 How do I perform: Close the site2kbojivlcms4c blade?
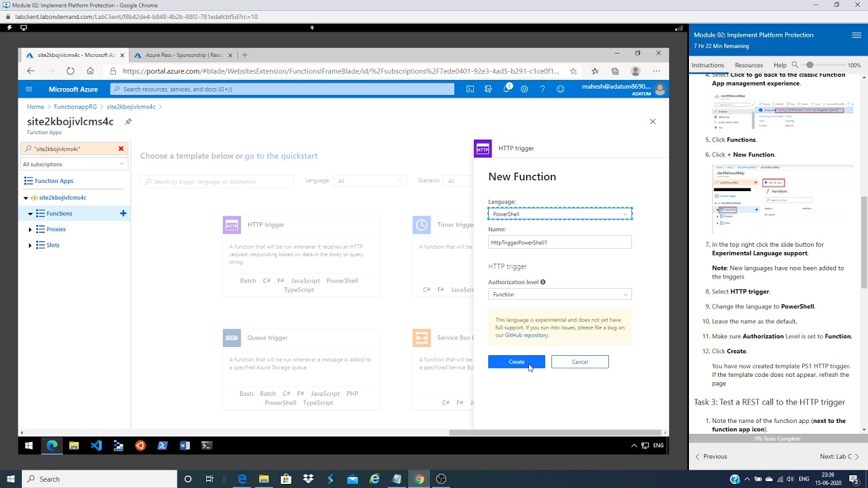[652, 121]
